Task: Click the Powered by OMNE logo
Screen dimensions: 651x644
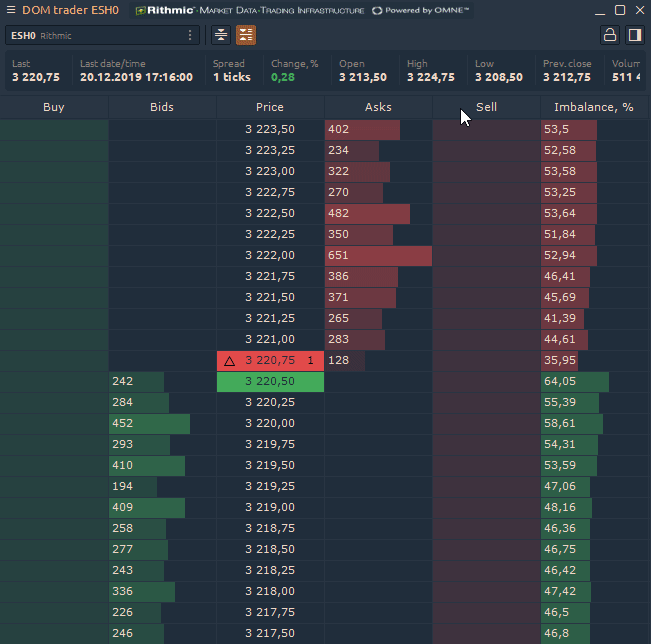Action: [420, 10]
